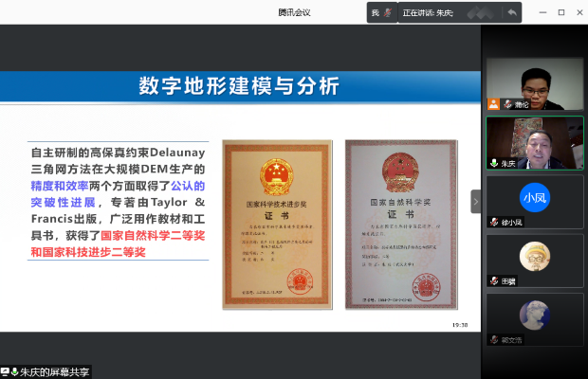Click muted mic icon beside 徐小凤

493,222
